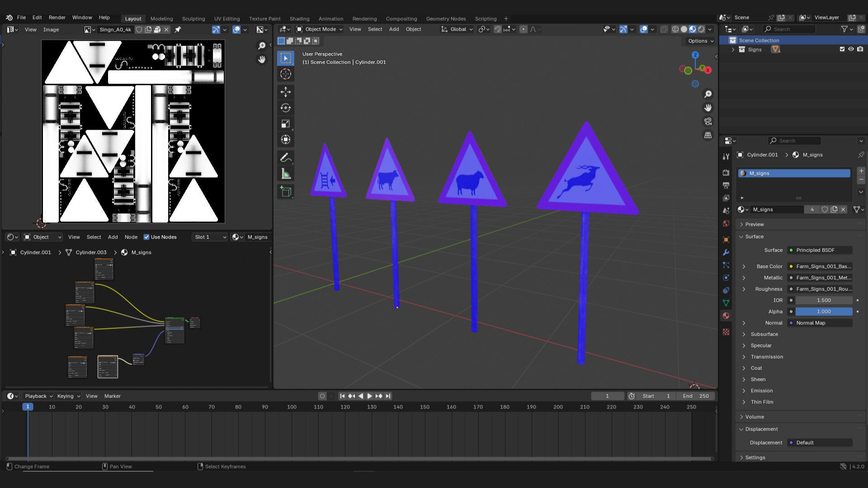Pin the Singn_AO_4k image
The width and height of the screenshot is (868, 488).
point(178,30)
